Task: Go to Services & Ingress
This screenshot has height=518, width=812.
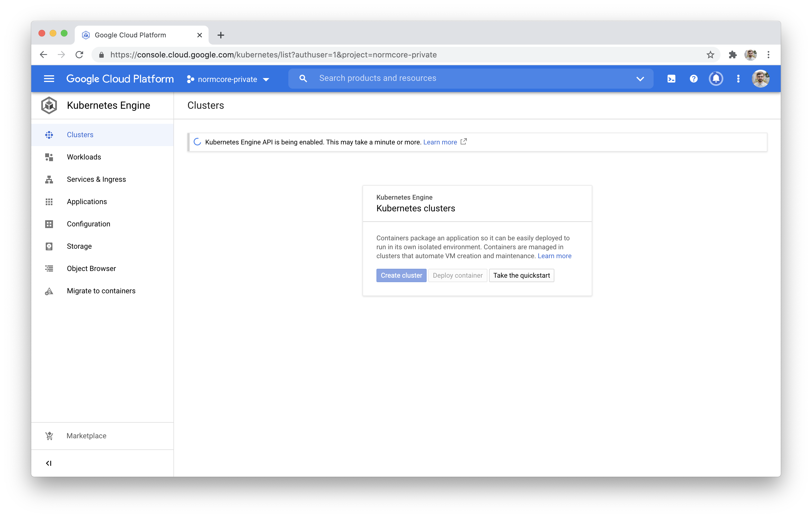Action: click(96, 179)
